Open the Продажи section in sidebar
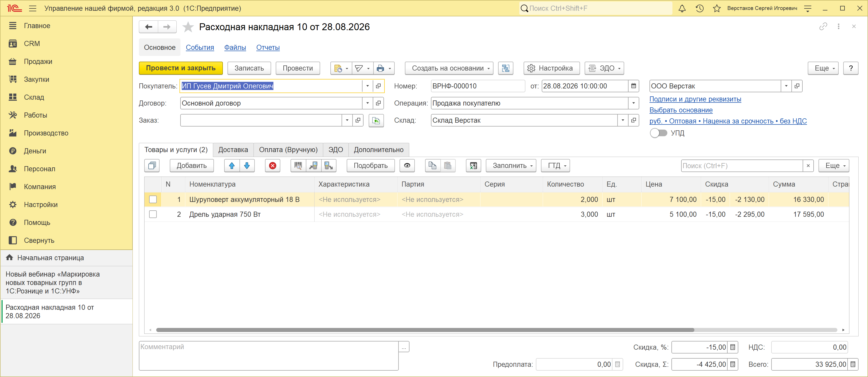The width and height of the screenshot is (868, 377). 38,61
